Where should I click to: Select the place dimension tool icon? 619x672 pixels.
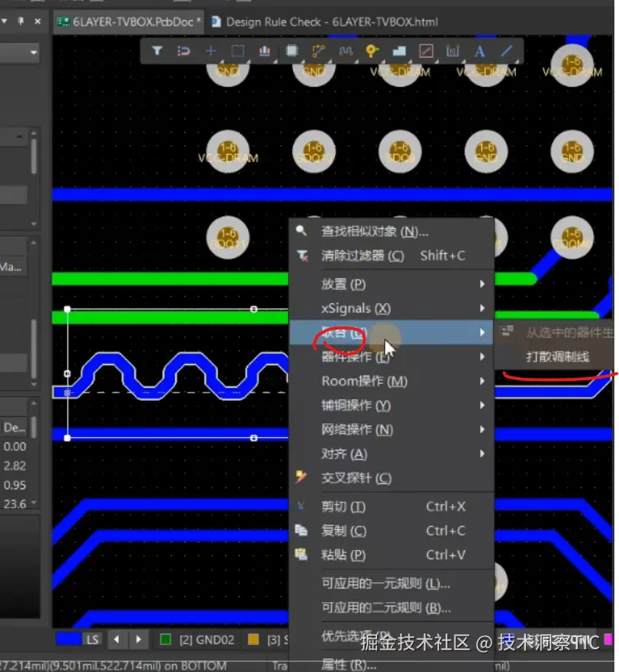pos(452,51)
